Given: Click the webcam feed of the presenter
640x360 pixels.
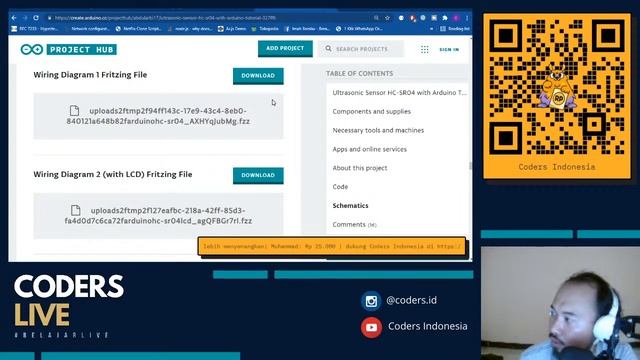Looking at the screenshot, I should point(560,303).
